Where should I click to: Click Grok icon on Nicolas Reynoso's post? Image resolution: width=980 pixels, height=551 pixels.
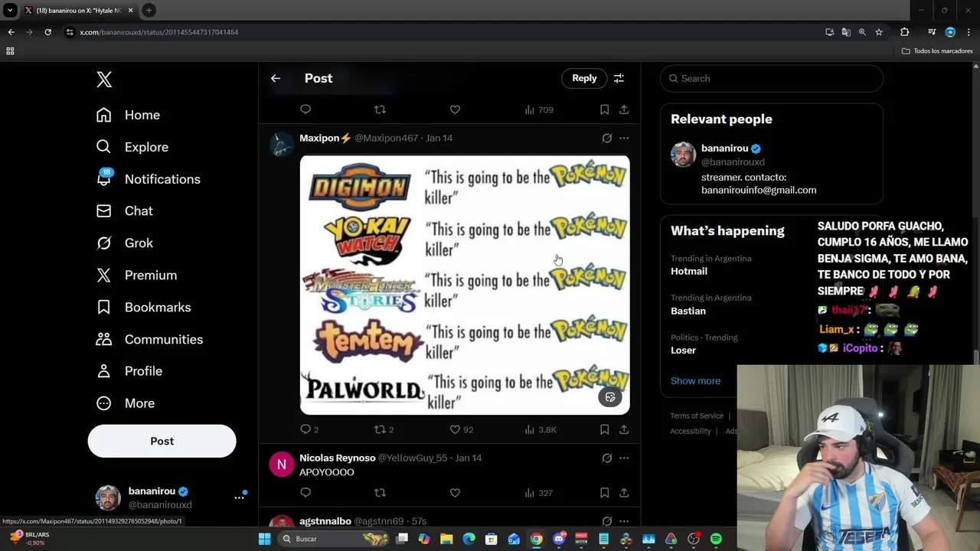(606, 458)
